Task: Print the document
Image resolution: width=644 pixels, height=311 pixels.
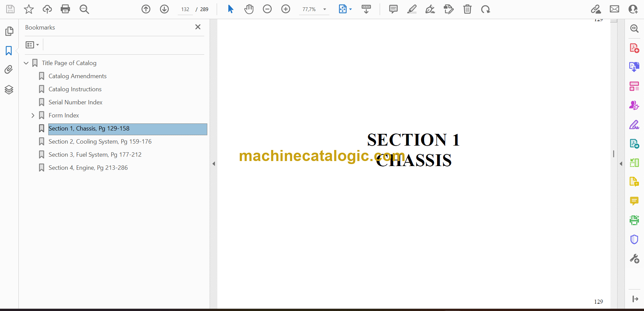Action: point(65,9)
